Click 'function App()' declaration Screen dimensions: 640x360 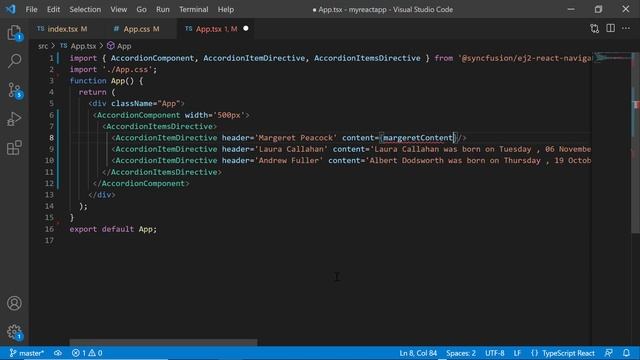click(x=102, y=81)
